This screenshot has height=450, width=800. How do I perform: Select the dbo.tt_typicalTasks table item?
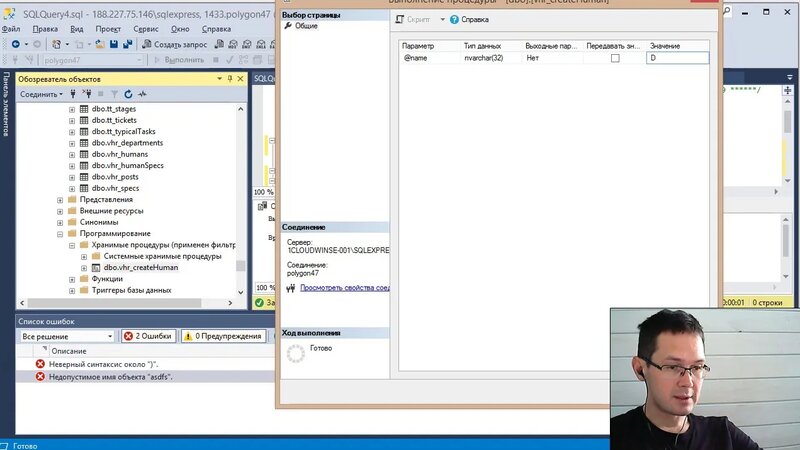click(x=123, y=132)
